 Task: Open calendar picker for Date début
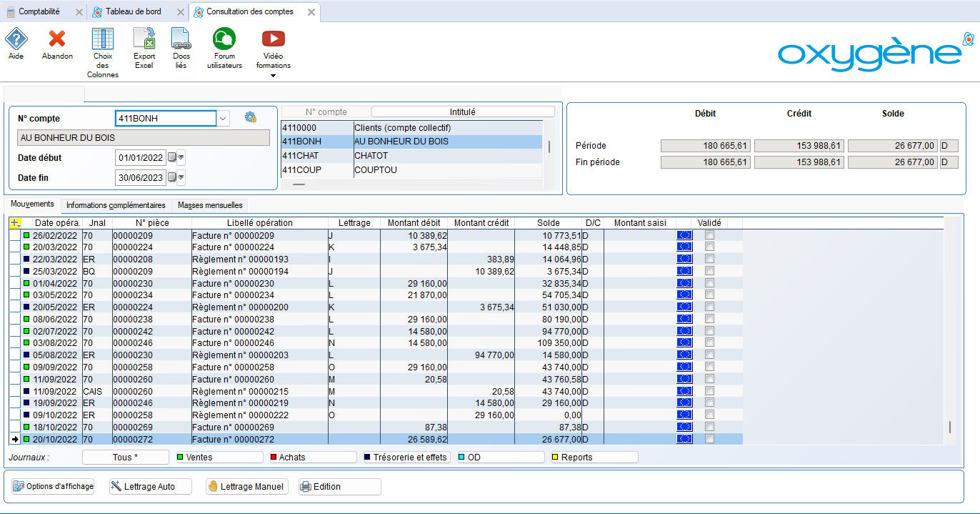click(172, 157)
